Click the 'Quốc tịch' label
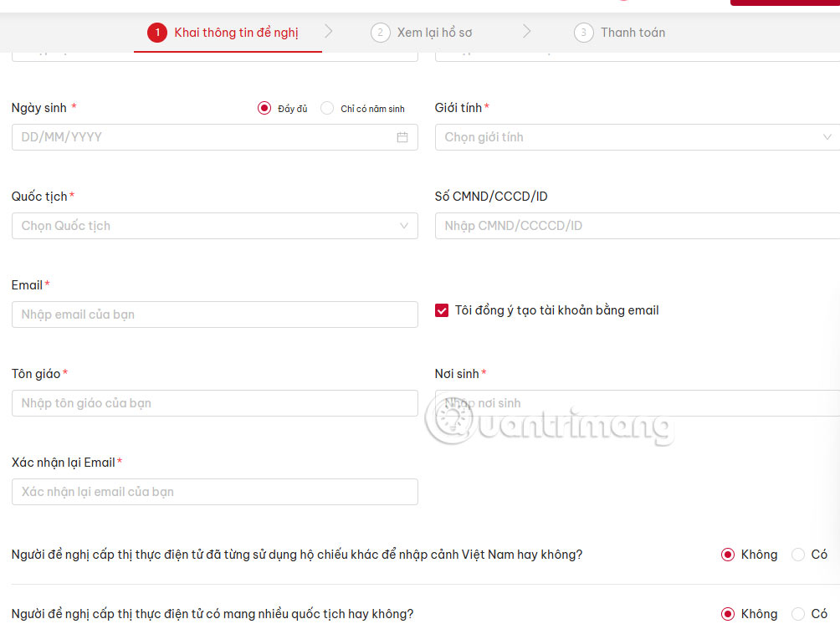Image resolution: width=840 pixels, height=624 pixels. (39, 197)
